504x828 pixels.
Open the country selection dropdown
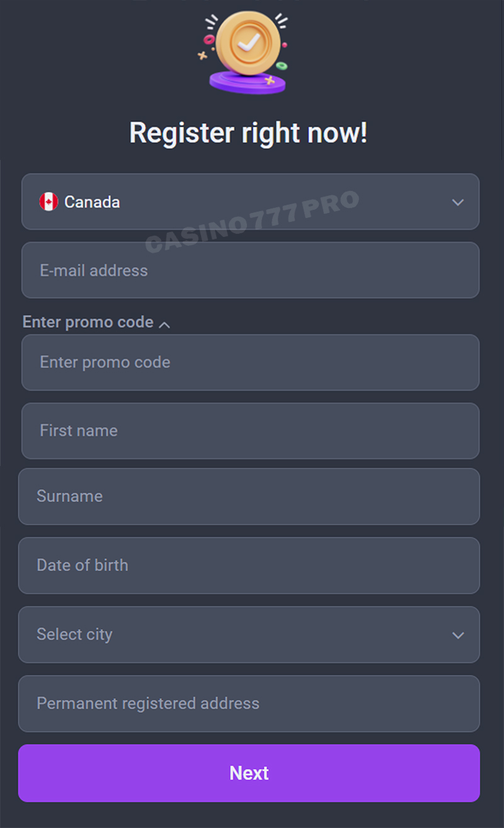coord(249,202)
